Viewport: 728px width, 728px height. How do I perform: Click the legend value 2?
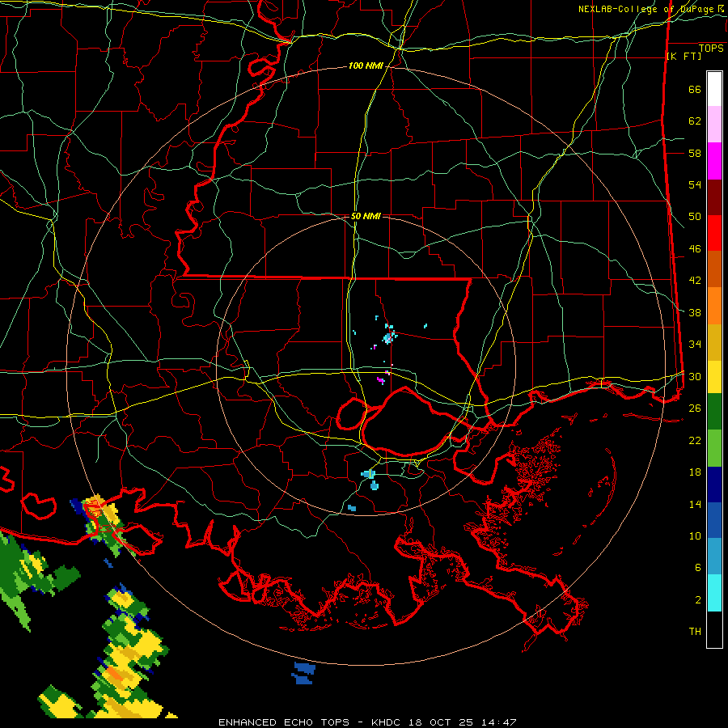[x=698, y=600]
